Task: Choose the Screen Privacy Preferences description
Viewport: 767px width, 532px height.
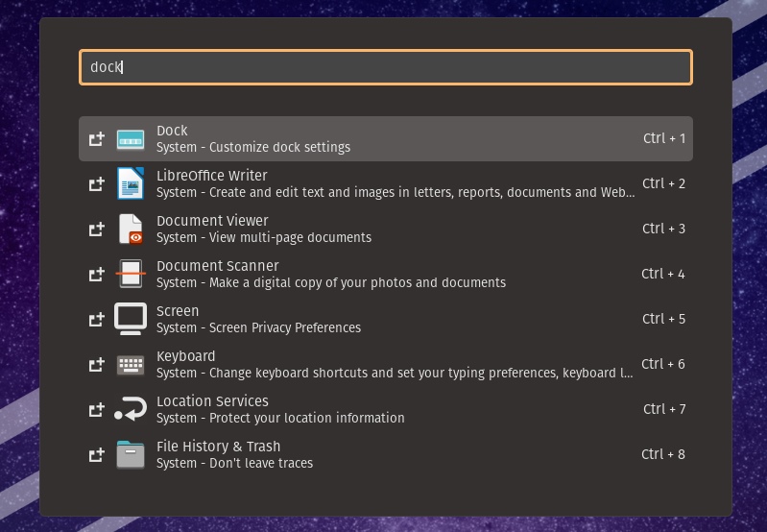Action: coord(258,327)
